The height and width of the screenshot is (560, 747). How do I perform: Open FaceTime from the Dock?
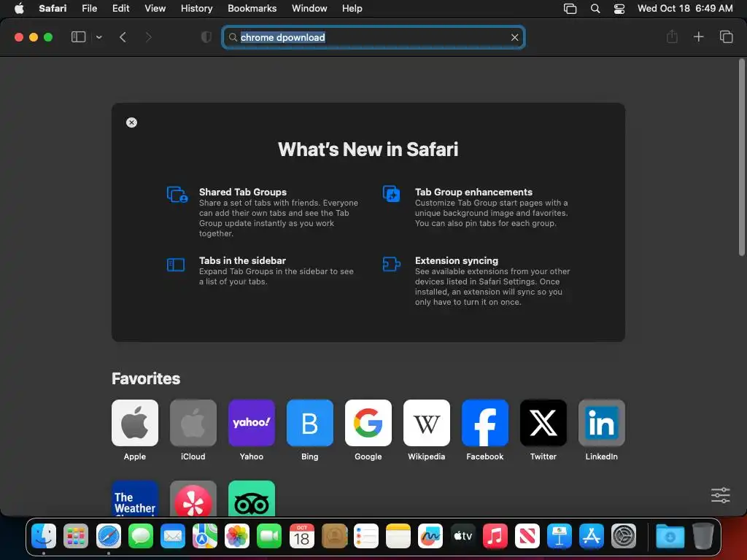269,536
